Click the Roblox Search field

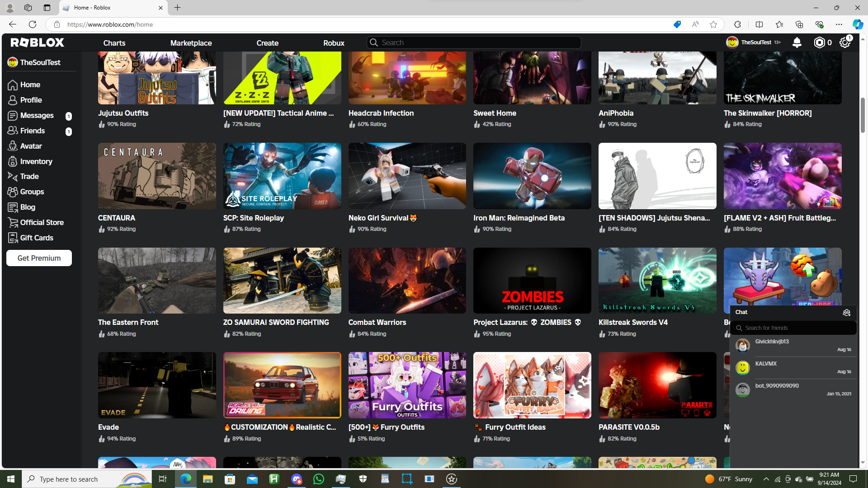(x=474, y=42)
